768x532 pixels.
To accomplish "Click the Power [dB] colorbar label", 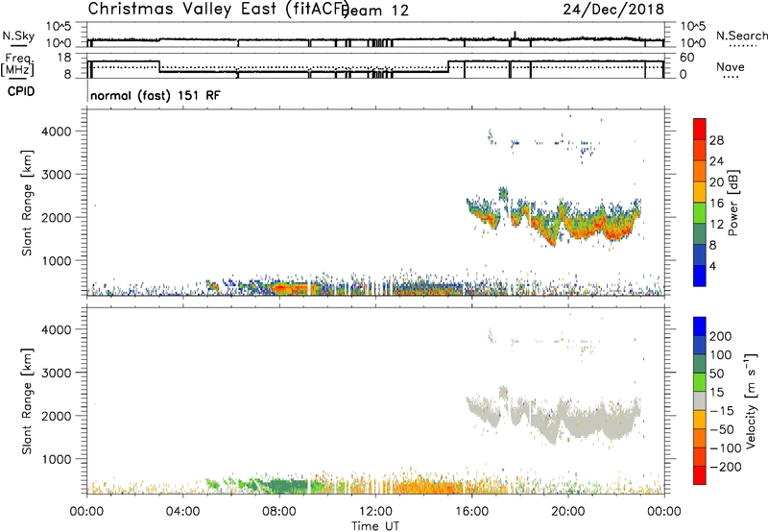I will (732, 203).
